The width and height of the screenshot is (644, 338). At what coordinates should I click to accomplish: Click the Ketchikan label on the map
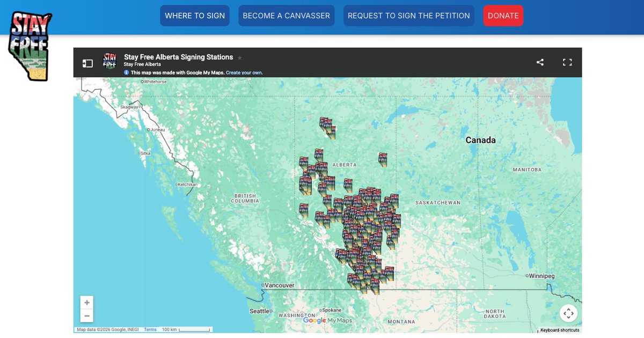coord(188,185)
